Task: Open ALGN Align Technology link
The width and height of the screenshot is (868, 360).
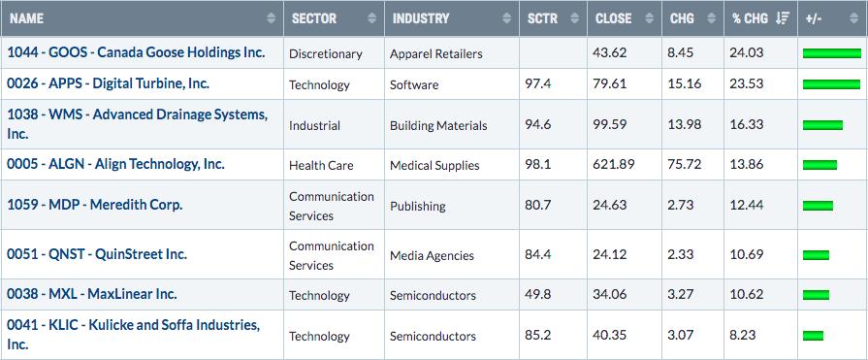Action: coord(115,164)
